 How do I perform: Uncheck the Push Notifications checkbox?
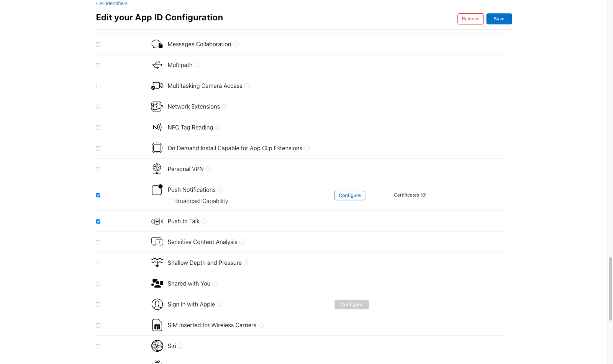[x=98, y=195]
